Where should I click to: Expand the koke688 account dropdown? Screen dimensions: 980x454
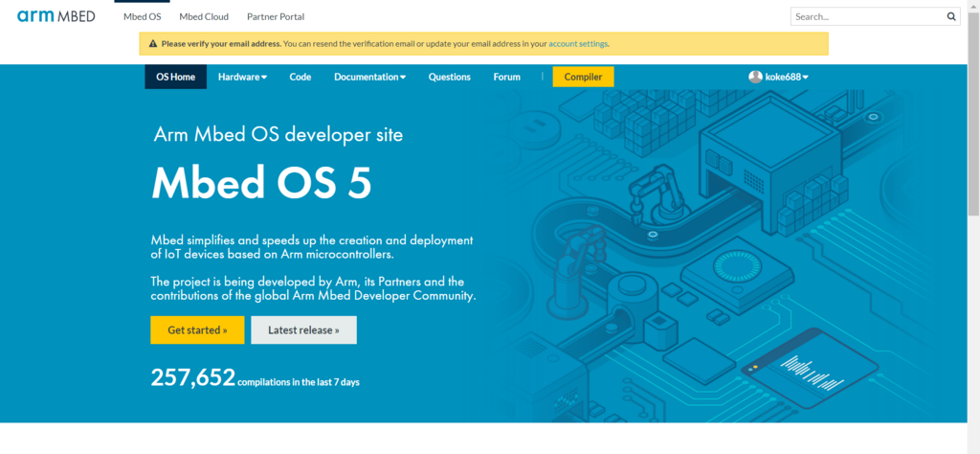pos(787,77)
